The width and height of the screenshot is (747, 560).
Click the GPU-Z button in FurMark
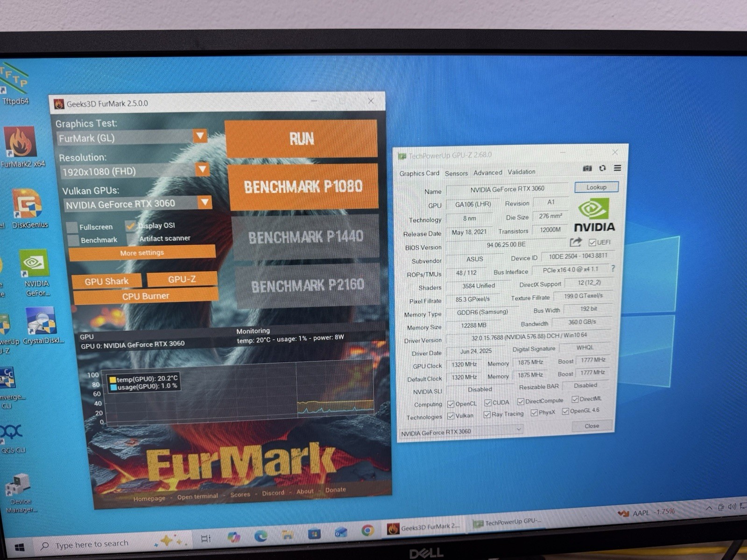(182, 279)
